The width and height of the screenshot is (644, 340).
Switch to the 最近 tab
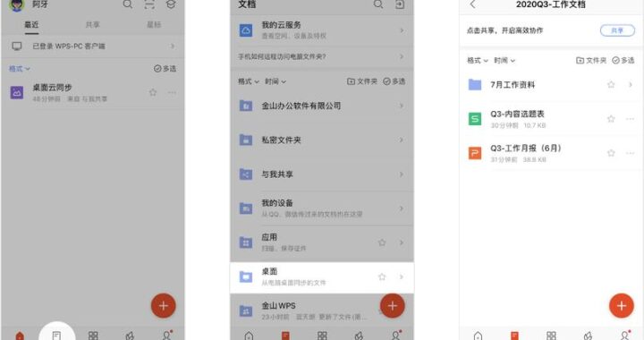[x=31, y=25]
